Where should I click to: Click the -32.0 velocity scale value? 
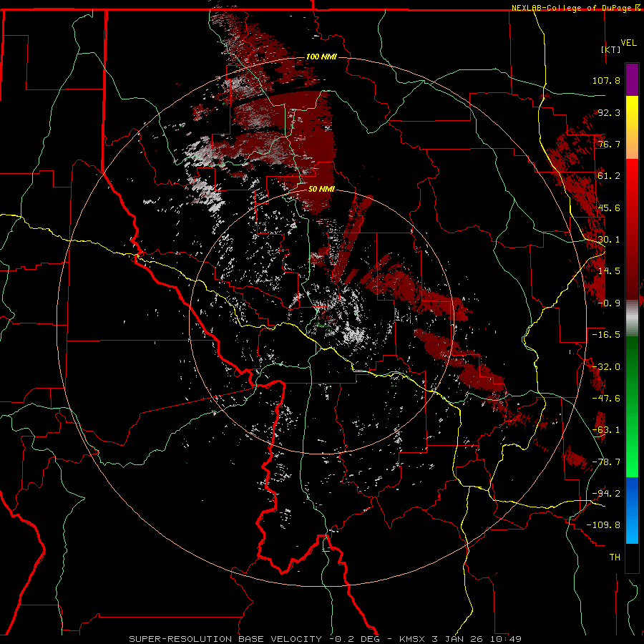(x=606, y=367)
